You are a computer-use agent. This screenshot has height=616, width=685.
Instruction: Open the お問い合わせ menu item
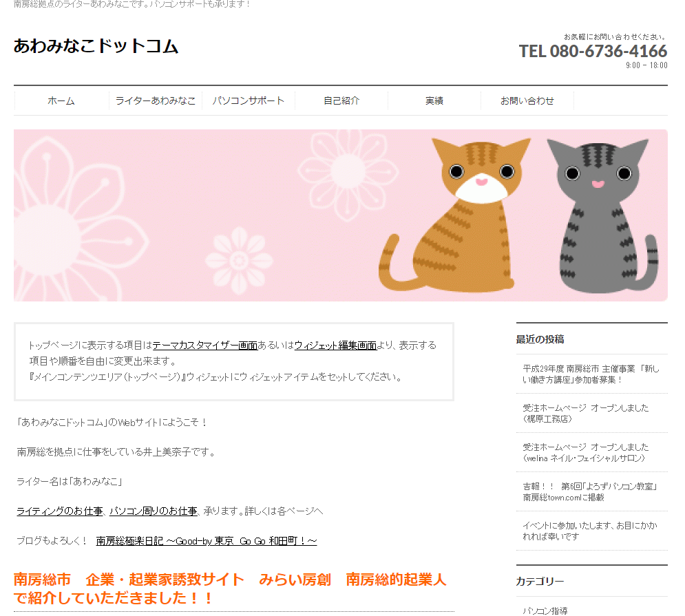527,101
